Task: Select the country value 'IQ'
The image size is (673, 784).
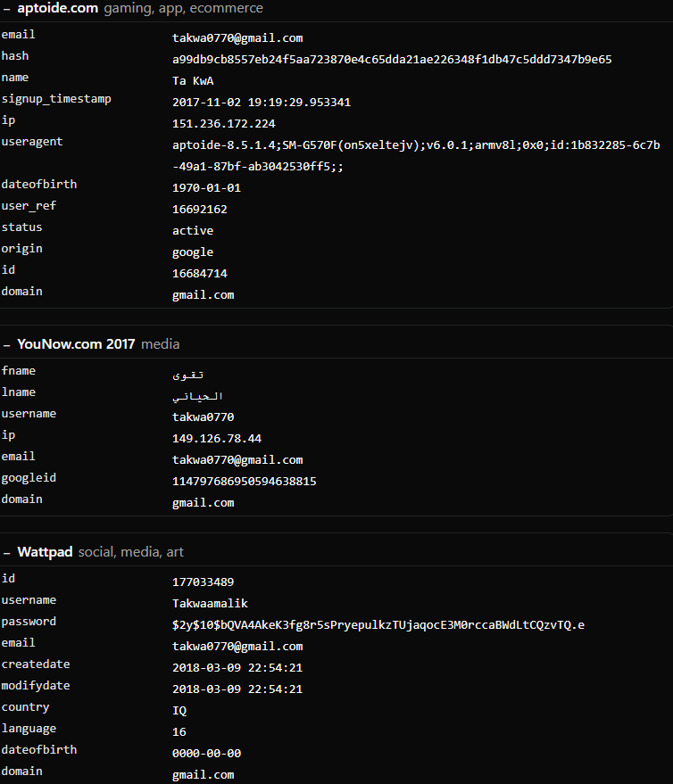Action: coord(179,711)
